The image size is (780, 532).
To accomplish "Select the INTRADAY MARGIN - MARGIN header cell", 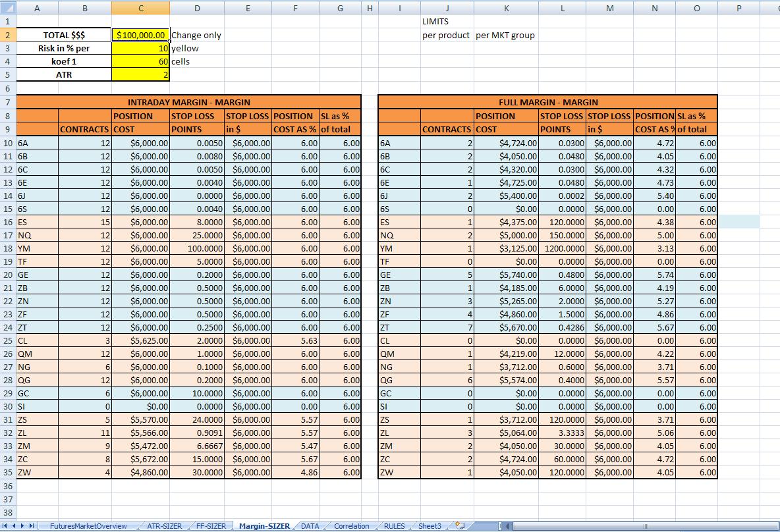I will click(x=188, y=102).
